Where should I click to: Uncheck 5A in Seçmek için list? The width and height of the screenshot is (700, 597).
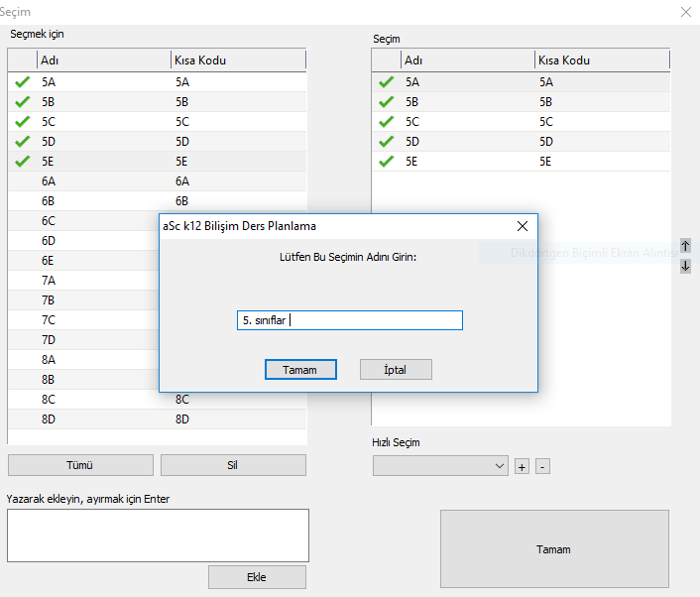tap(23, 82)
